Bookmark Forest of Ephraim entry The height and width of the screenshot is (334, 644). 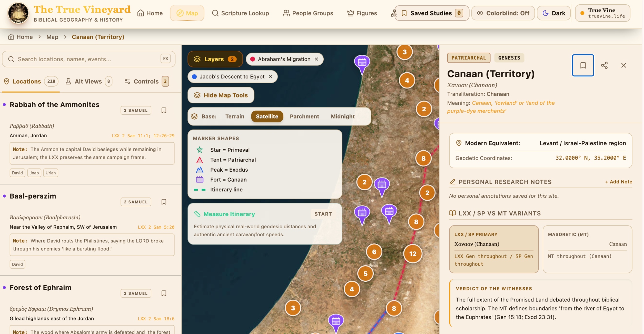[x=164, y=293]
